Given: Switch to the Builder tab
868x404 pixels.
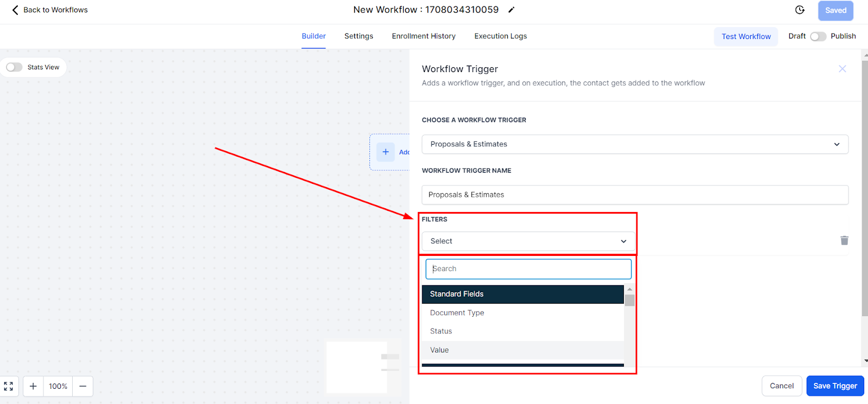Looking at the screenshot, I should [x=314, y=36].
